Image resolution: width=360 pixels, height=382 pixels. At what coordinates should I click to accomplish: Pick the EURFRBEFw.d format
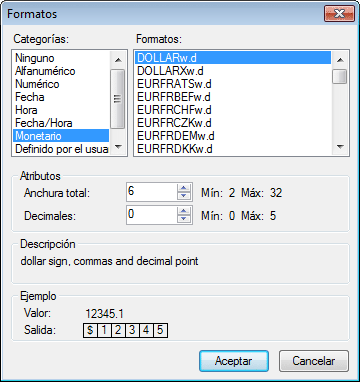(233, 97)
